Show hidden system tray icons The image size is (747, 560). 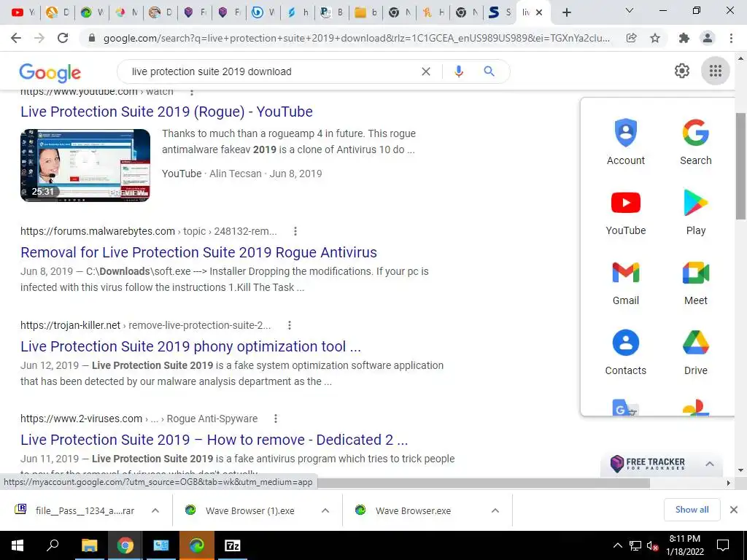click(617, 545)
